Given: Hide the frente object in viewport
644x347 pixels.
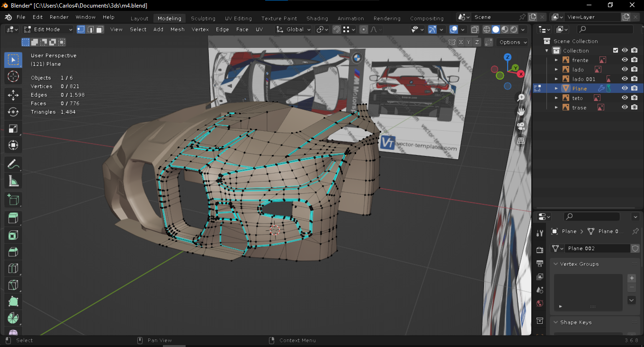Looking at the screenshot, I should coord(625,60).
